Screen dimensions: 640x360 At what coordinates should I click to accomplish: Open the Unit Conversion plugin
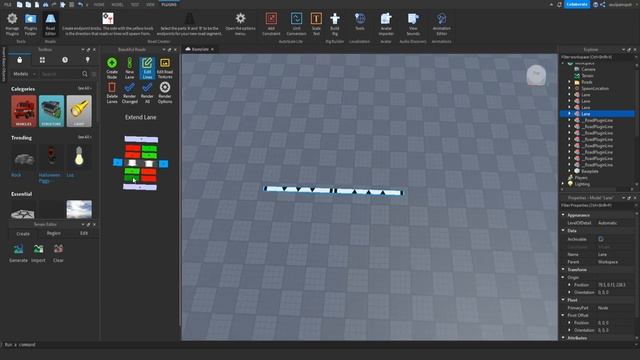point(296,24)
